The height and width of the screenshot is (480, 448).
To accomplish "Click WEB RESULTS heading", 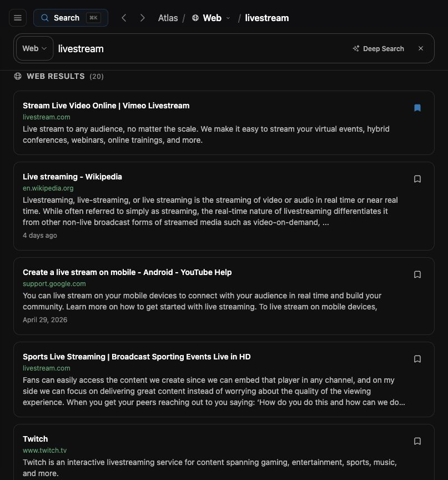I will coord(56,76).
